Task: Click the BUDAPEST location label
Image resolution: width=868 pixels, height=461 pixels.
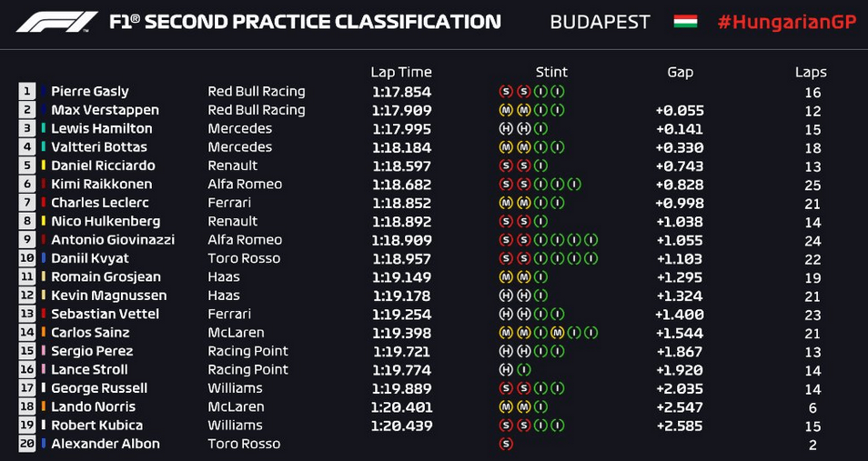Action: click(x=601, y=22)
